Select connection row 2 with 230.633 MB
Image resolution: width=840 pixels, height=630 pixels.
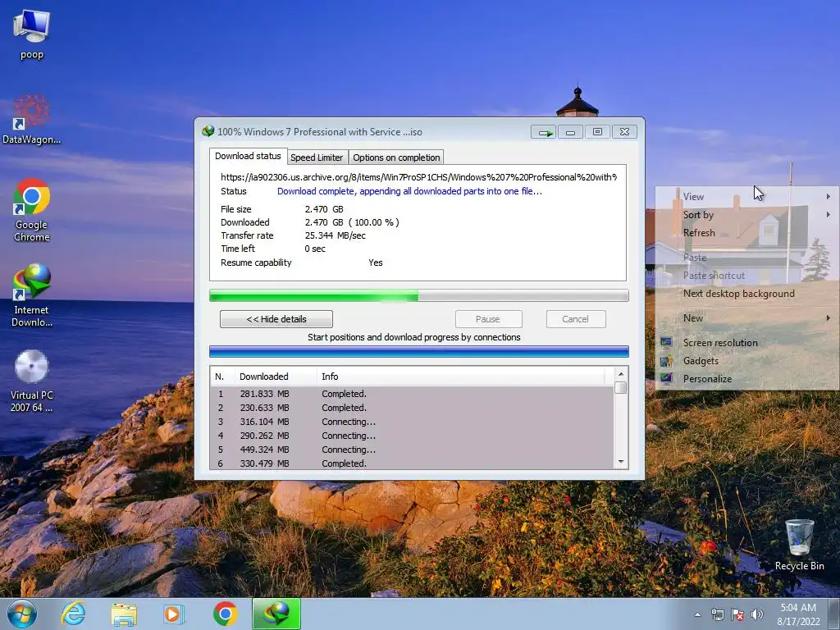pyautogui.click(x=412, y=408)
